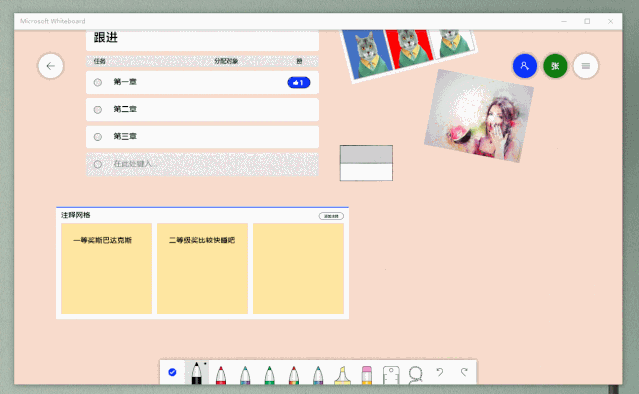Select the empty third sticky note
Screen dimensions: 639x394
tap(298, 269)
